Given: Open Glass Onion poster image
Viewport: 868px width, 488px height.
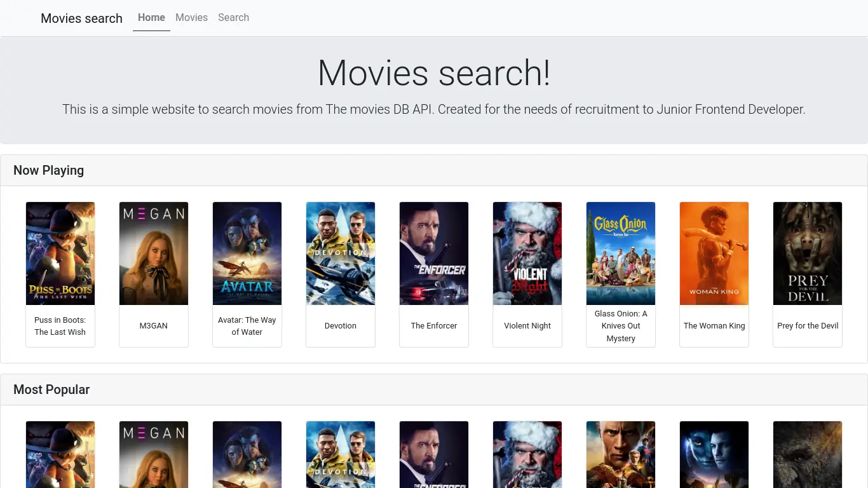Looking at the screenshot, I should (x=621, y=254).
